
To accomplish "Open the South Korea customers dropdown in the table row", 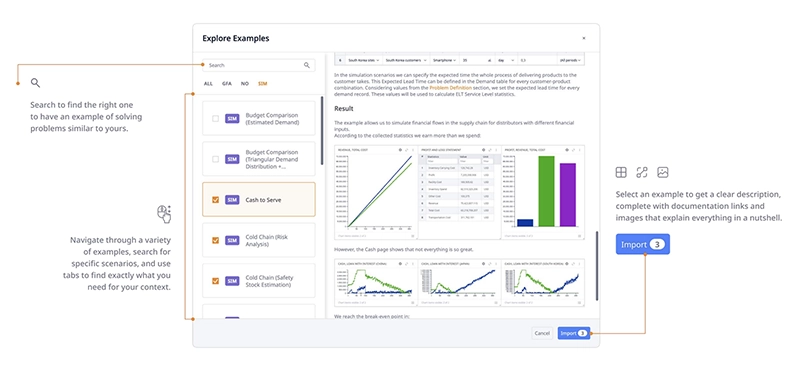I will click(x=406, y=60).
